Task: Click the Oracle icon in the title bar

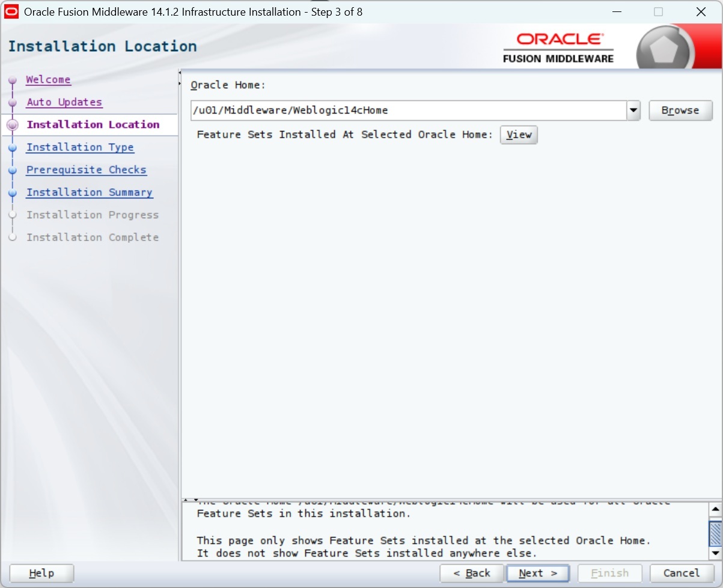Action: 12,12
